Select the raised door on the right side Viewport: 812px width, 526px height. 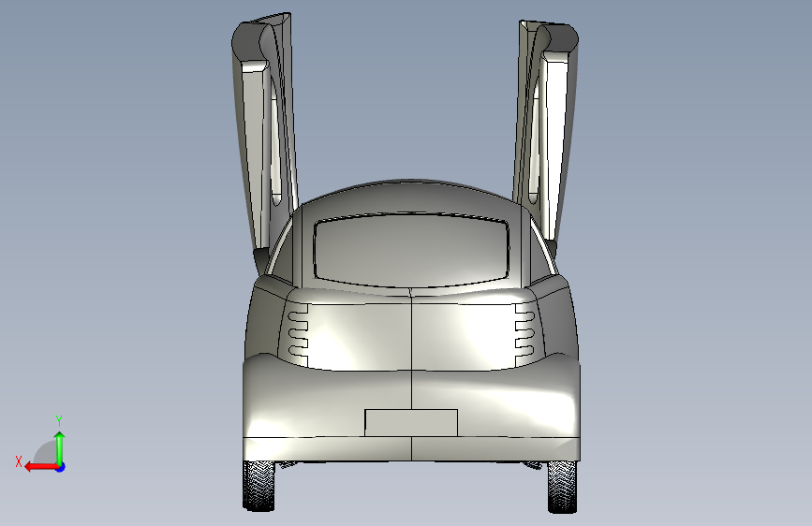click(545, 138)
